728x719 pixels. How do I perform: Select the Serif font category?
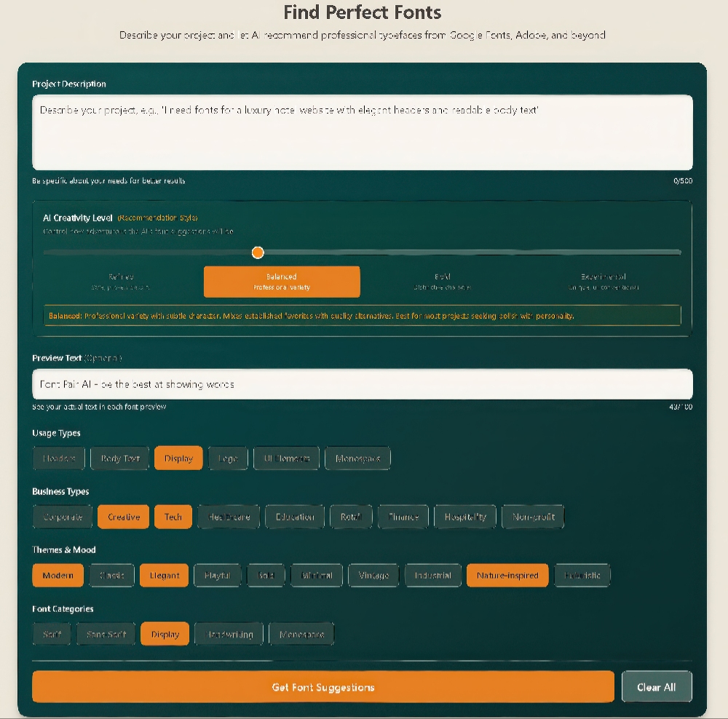51,633
